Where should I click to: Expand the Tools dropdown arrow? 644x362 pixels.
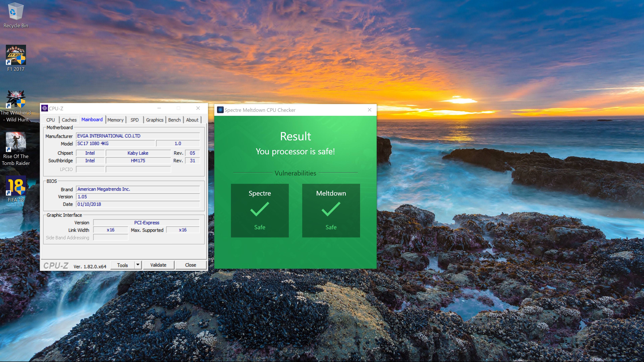tap(138, 265)
